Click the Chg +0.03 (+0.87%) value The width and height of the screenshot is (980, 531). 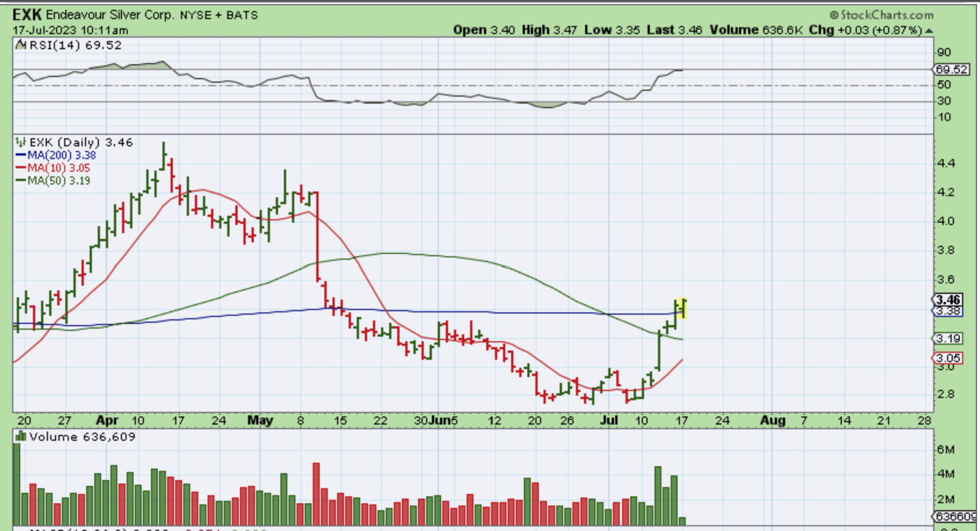click(x=866, y=30)
